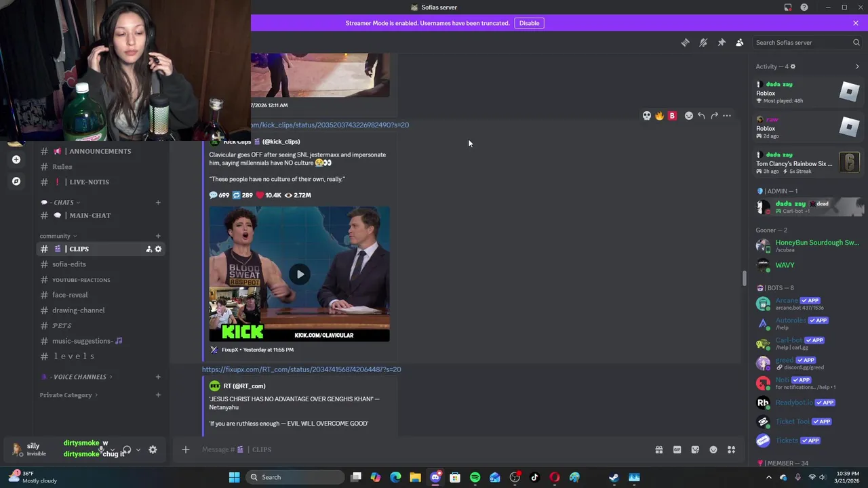Open the Apps launcher icon
The image size is (868, 488).
click(x=732, y=449)
